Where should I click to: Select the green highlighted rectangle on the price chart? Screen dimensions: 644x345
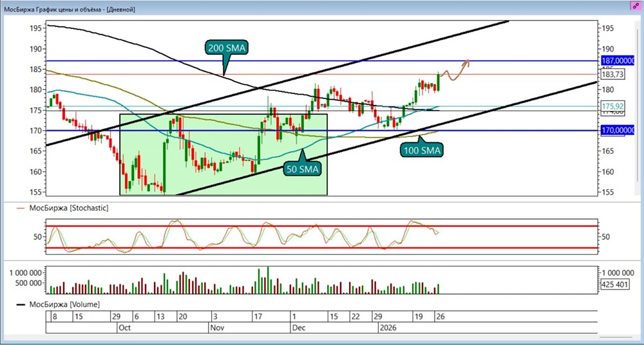click(x=223, y=154)
